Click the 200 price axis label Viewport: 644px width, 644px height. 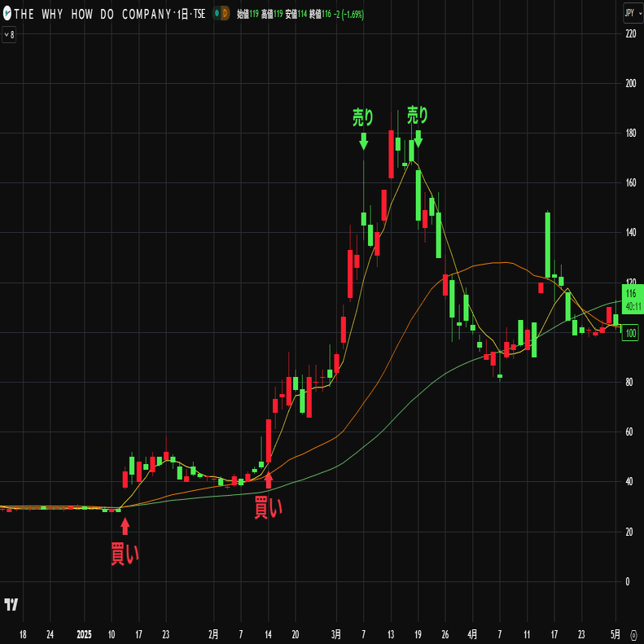(630, 83)
